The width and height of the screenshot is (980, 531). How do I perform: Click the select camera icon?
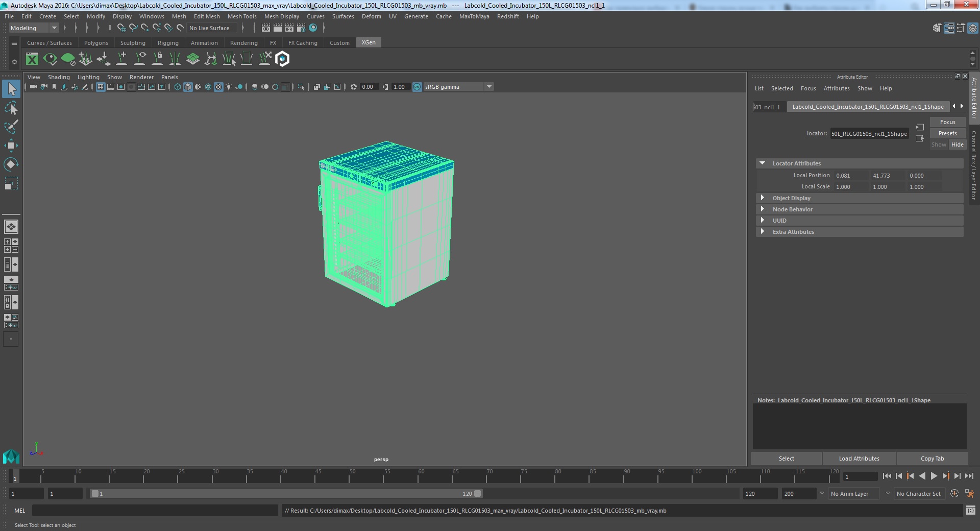click(x=34, y=87)
